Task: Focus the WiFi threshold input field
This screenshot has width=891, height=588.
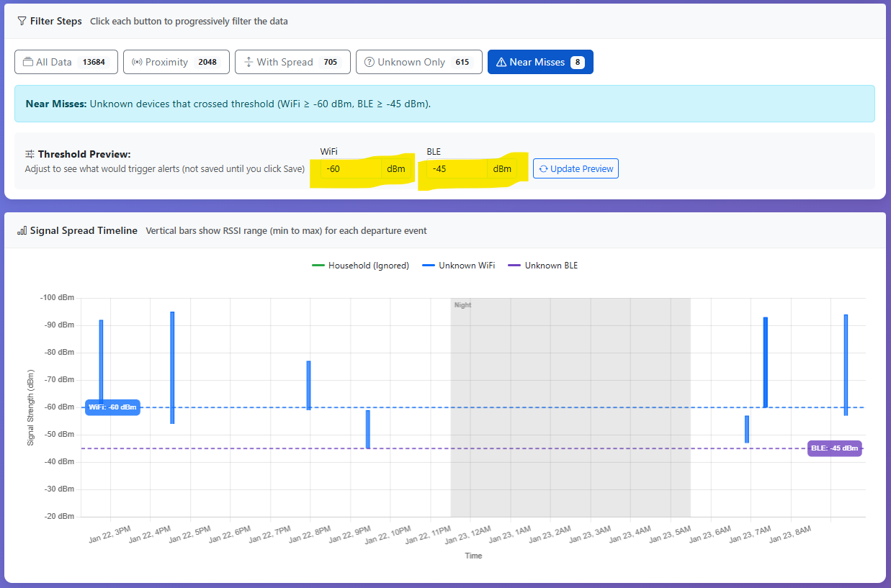Action: coord(351,169)
